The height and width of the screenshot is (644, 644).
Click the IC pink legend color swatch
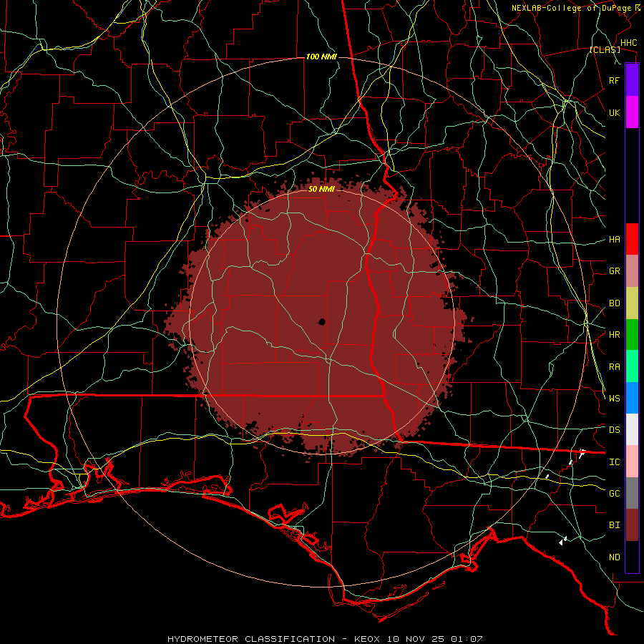(632, 462)
